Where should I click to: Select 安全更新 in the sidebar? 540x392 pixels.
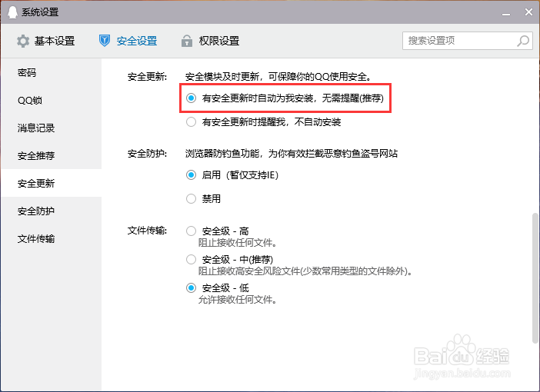click(x=52, y=183)
